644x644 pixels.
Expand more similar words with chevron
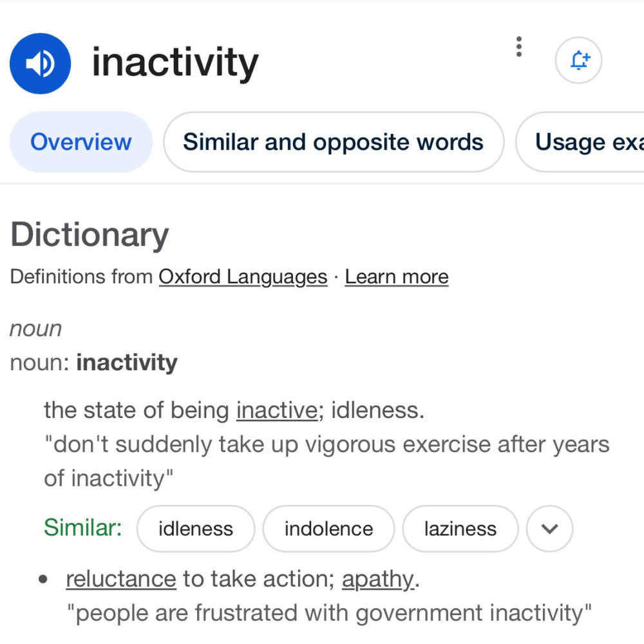point(549,529)
